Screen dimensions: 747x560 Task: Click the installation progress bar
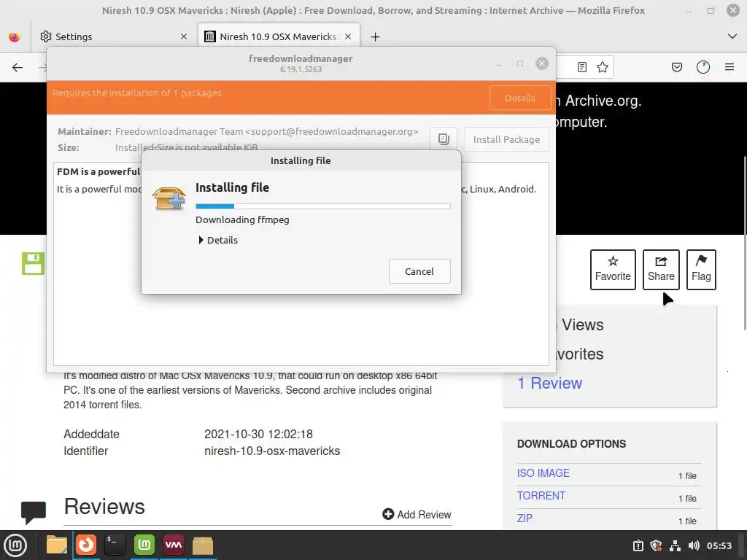click(322, 206)
